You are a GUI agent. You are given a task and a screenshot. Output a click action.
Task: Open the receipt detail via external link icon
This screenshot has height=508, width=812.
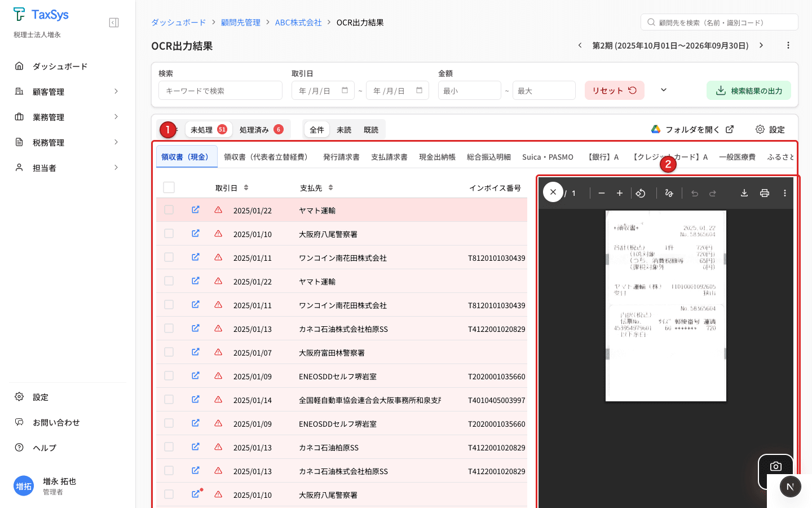click(x=196, y=209)
